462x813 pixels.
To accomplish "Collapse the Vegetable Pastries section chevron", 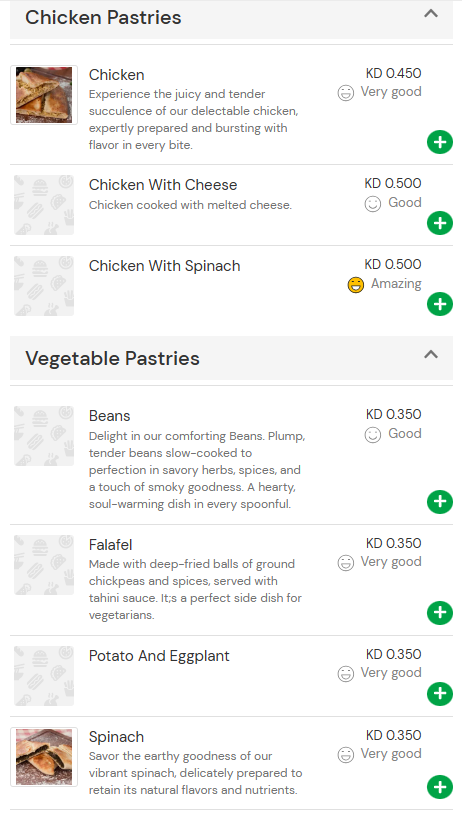I will pos(431,355).
